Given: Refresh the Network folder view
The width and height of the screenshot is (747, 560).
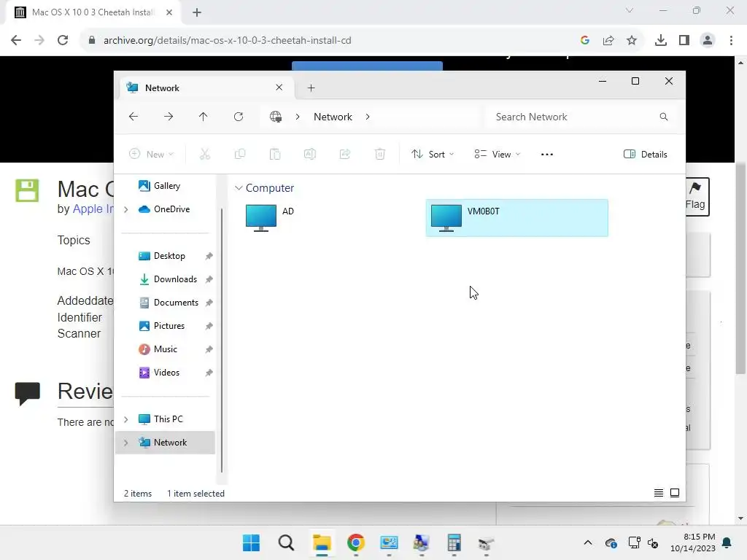Looking at the screenshot, I should (239, 117).
